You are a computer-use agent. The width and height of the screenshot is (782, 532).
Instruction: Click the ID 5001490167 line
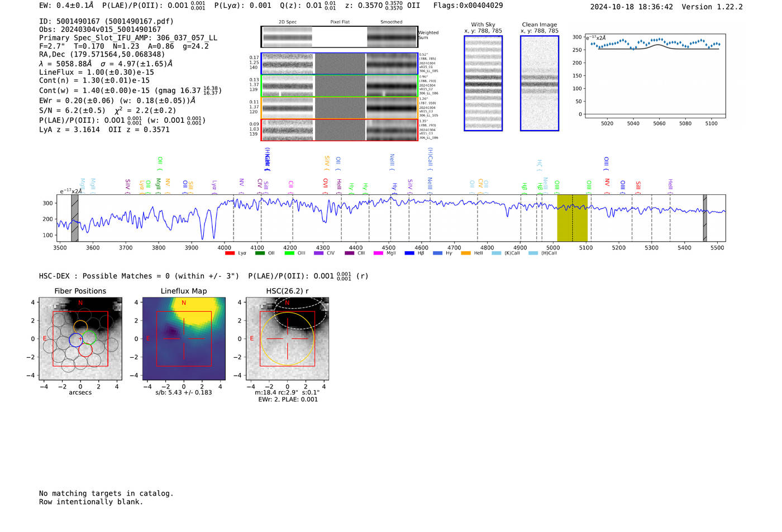pos(106,21)
